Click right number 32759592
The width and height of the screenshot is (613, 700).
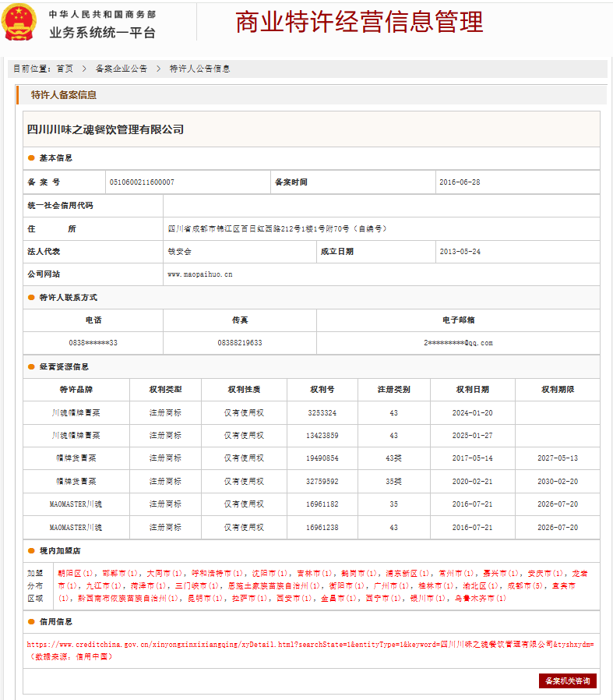pos(322,482)
